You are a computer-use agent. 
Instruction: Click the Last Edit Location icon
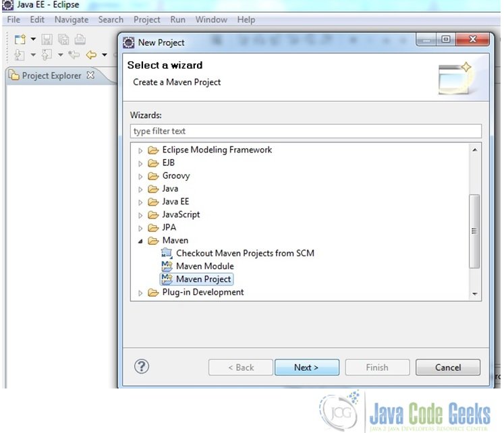click(x=74, y=55)
